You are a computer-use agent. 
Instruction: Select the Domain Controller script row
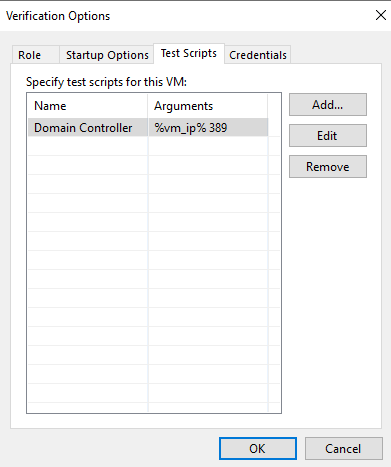(x=148, y=127)
